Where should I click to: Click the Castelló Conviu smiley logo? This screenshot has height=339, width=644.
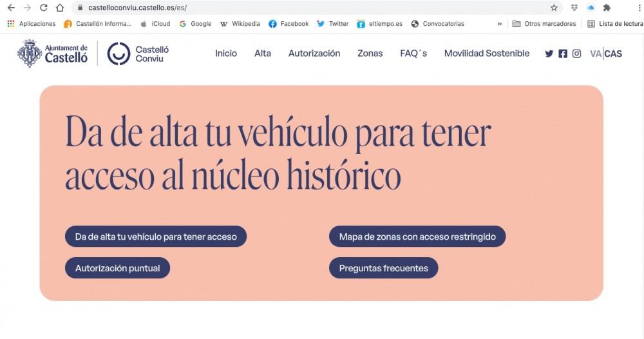(118, 53)
